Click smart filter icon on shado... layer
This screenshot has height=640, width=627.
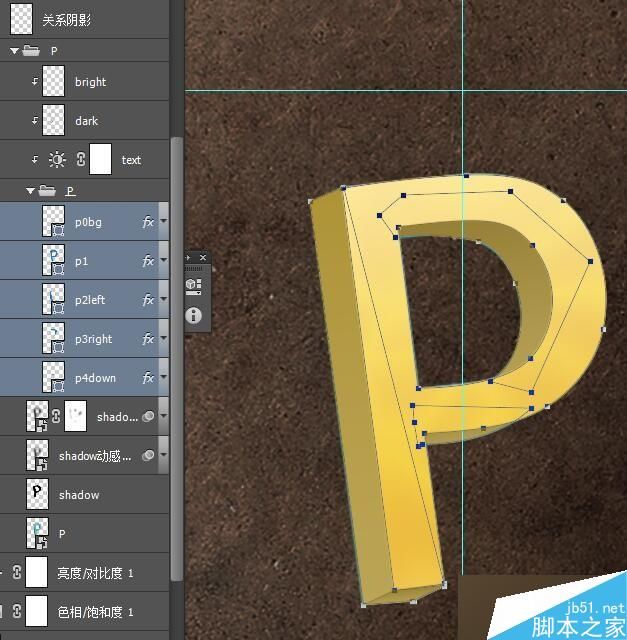[x=148, y=416]
